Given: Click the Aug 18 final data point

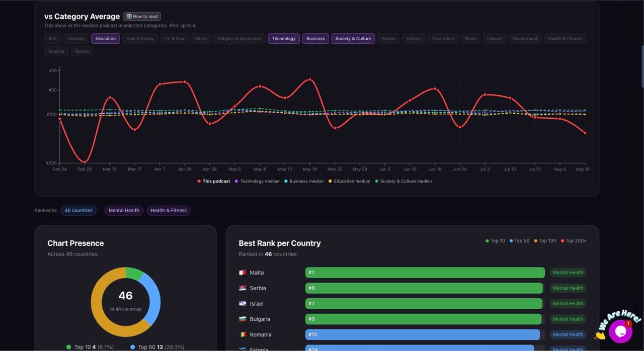Looking at the screenshot, I should click(x=585, y=133).
